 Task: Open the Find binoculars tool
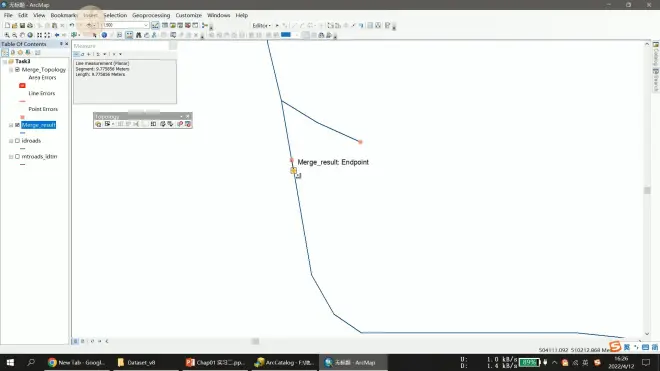click(x=138, y=35)
